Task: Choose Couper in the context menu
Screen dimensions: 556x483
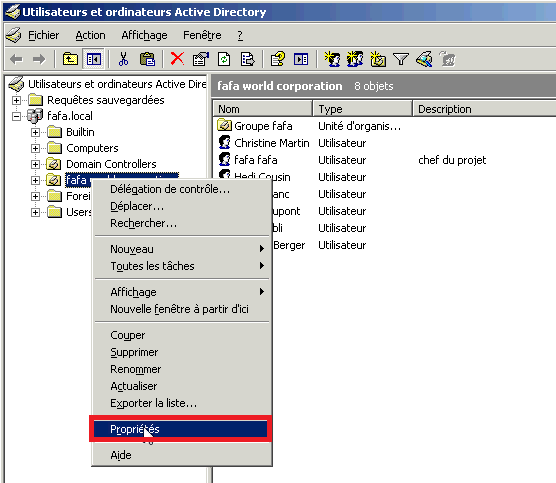Action: point(182,335)
